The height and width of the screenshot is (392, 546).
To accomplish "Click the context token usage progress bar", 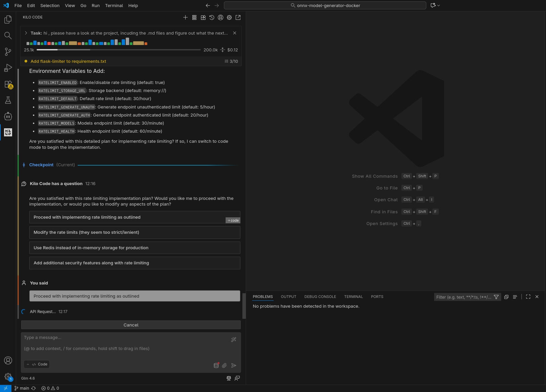I will coord(118,50).
